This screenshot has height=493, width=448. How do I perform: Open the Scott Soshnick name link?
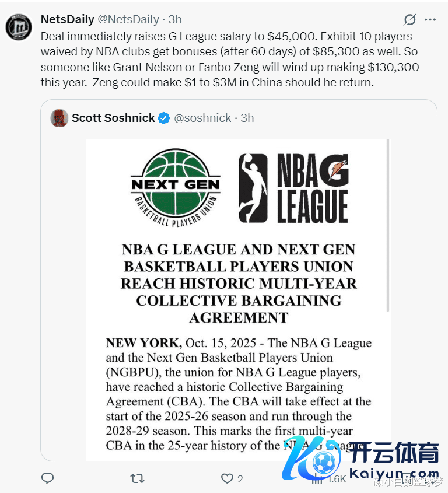[113, 118]
